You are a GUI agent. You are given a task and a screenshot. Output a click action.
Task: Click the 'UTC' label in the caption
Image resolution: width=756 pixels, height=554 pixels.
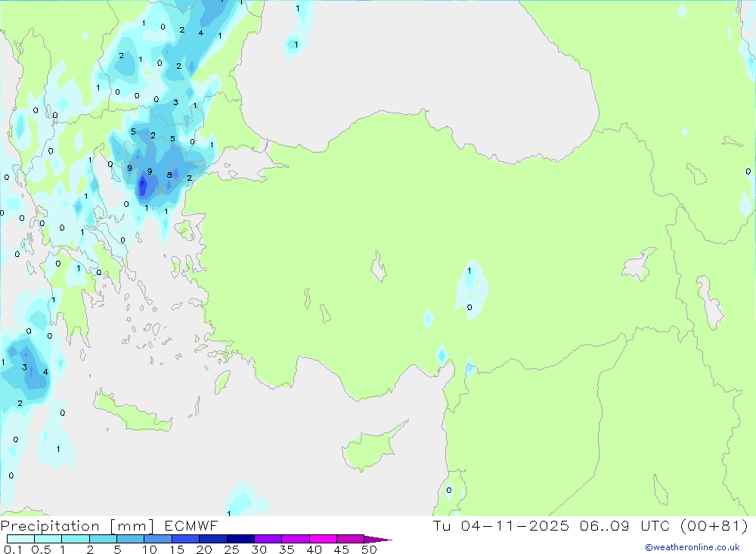655,526
